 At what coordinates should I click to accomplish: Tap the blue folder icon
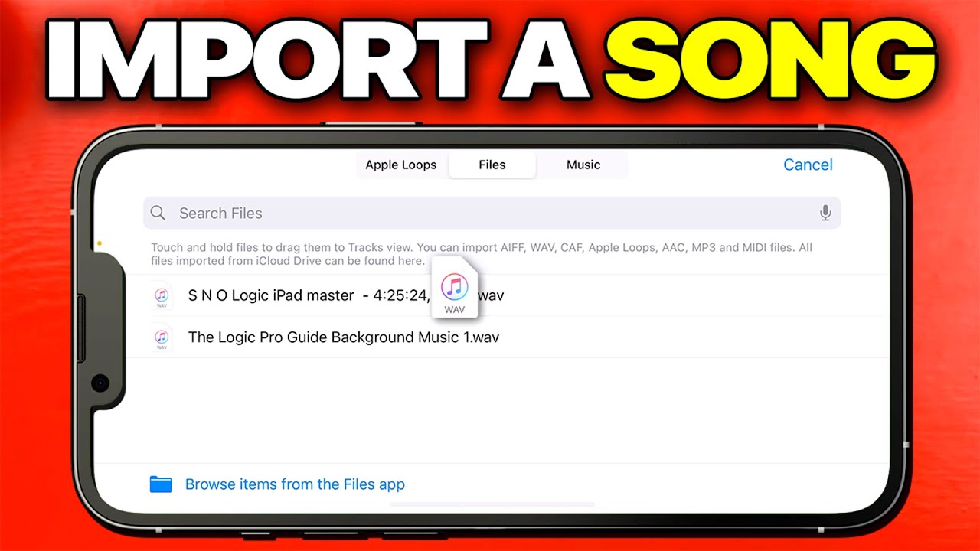pos(161,484)
